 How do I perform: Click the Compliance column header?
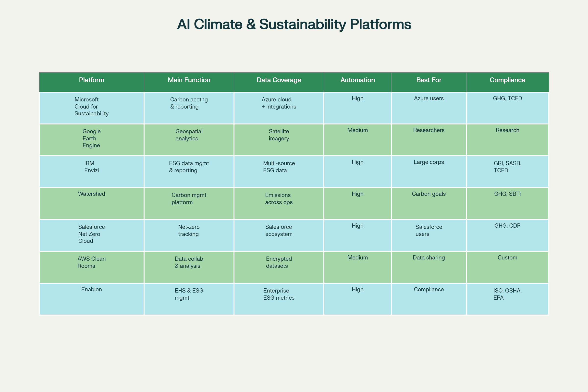click(507, 83)
